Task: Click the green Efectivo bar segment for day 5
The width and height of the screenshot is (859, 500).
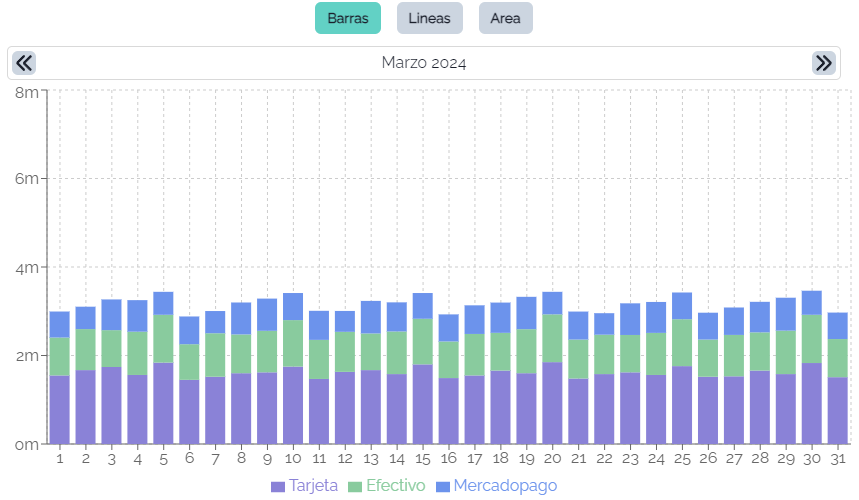Action: coord(163,338)
